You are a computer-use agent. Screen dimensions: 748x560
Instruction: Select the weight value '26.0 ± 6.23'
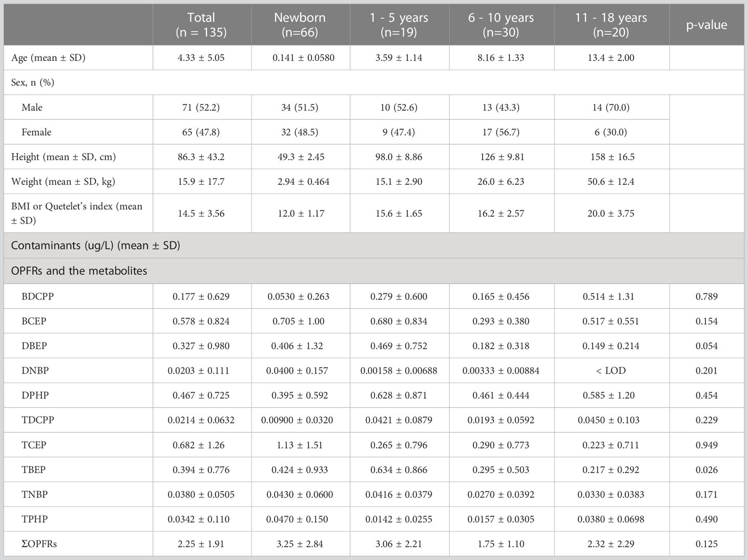(x=501, y=182)
